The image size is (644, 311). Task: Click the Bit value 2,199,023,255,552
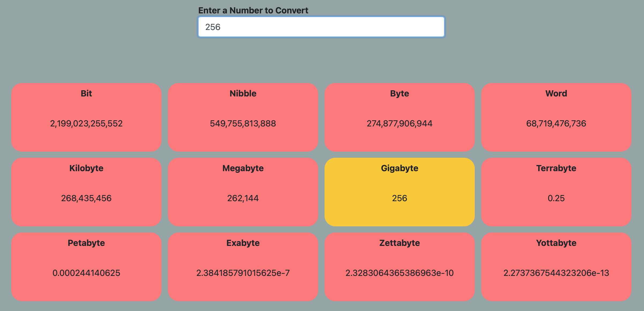[x=86, y=123]
